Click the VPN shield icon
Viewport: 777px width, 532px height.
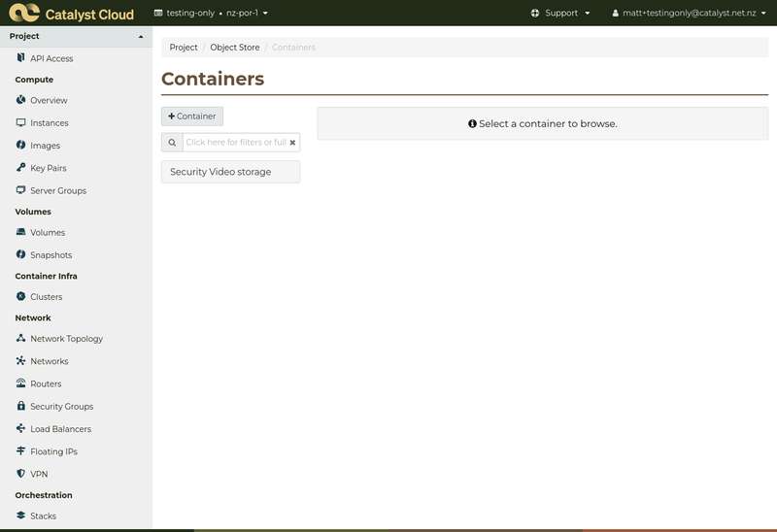click(x=20, y=474)
